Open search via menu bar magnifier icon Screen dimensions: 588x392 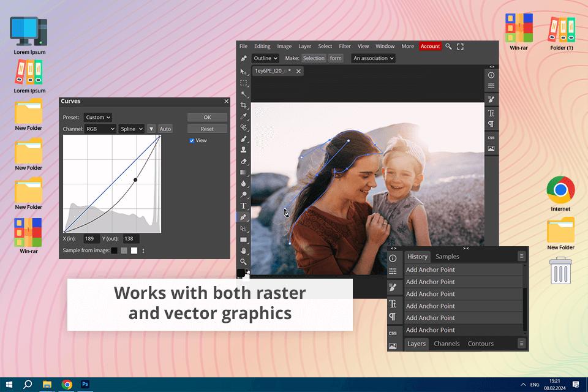coord(448,47)
